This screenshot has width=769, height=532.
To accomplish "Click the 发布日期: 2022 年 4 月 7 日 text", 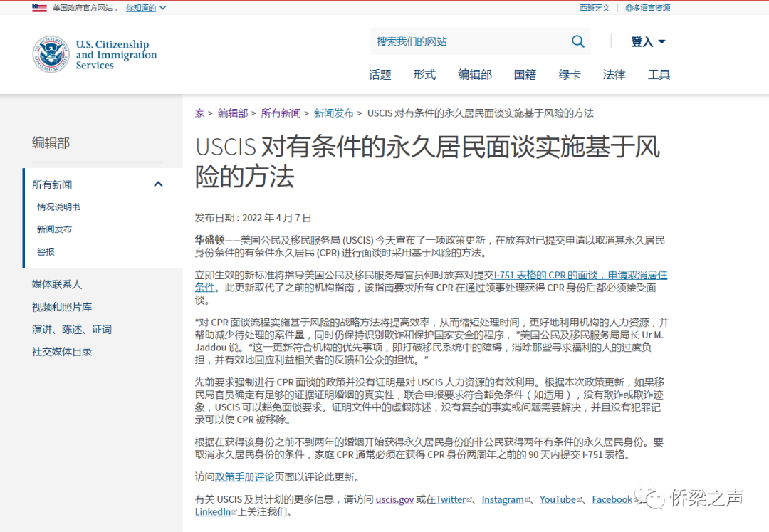I will coord(253,218).
